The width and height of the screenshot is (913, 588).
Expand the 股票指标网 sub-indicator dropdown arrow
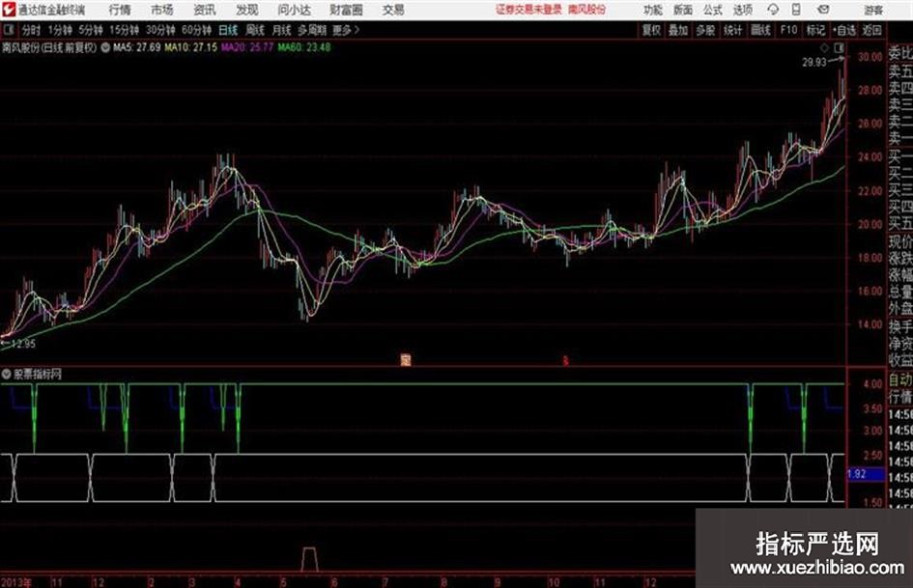pyautogui.click(x=7, y=375)
